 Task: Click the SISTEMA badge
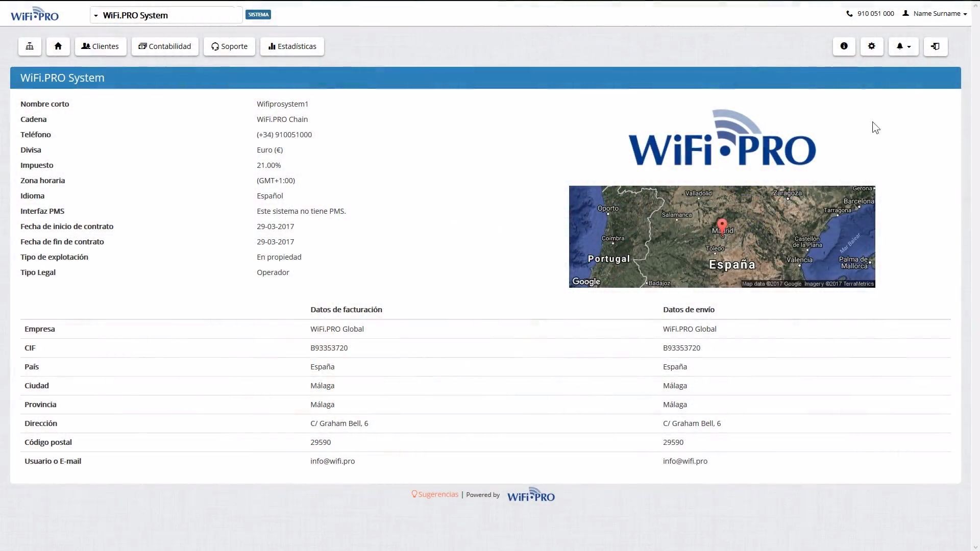tap(258, 14)
